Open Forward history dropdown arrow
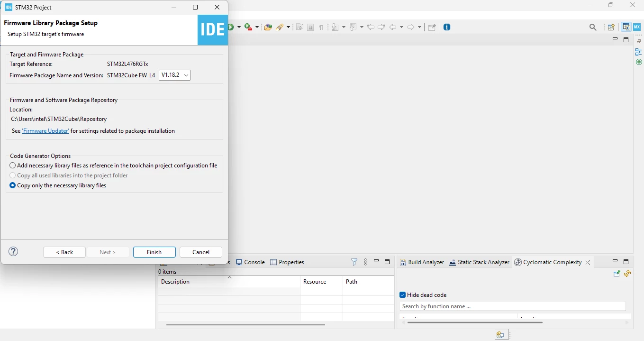Image resolution: width=644 pixels, height=341 pixels. tap(419, 27)
